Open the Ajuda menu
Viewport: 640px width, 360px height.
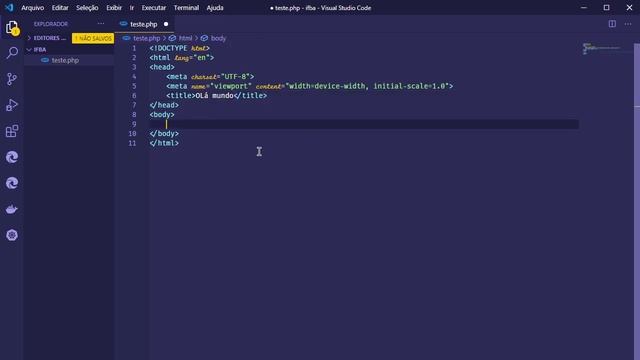215,8
